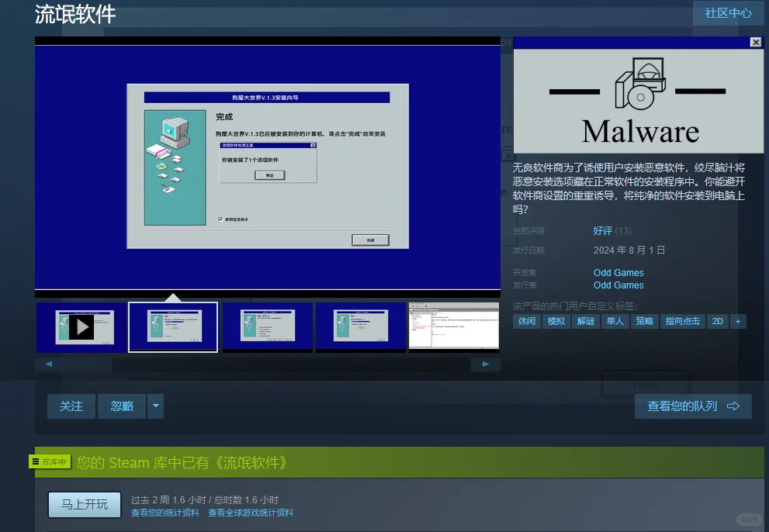The width and height of the screenshot is (769, 532).
Task: Select the third screenshot thumbnail
Action: click(267, 327)
